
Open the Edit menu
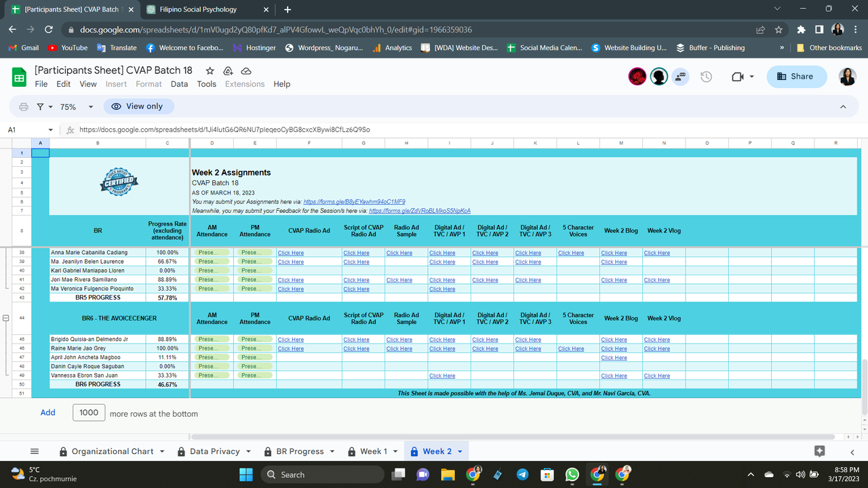pos(64,84)
